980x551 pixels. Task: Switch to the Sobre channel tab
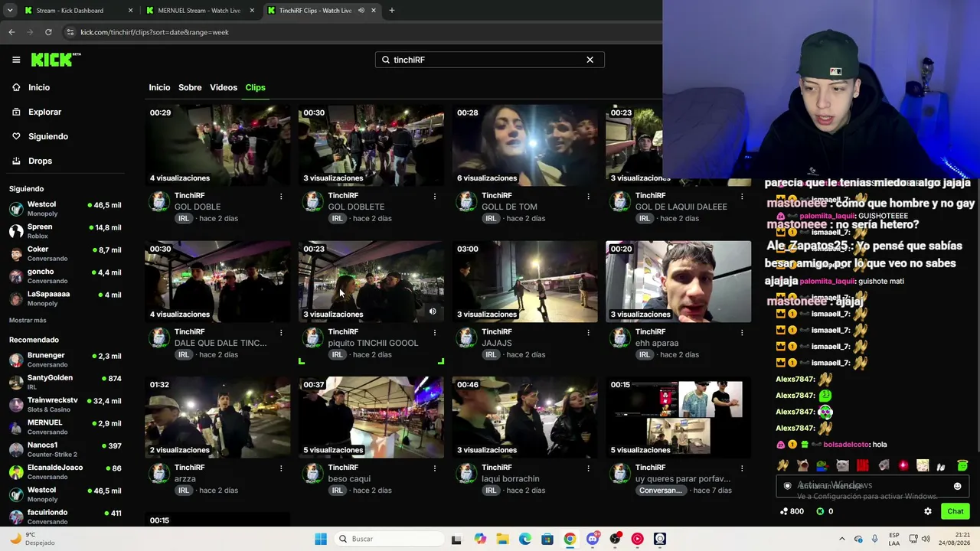(190, 87)
